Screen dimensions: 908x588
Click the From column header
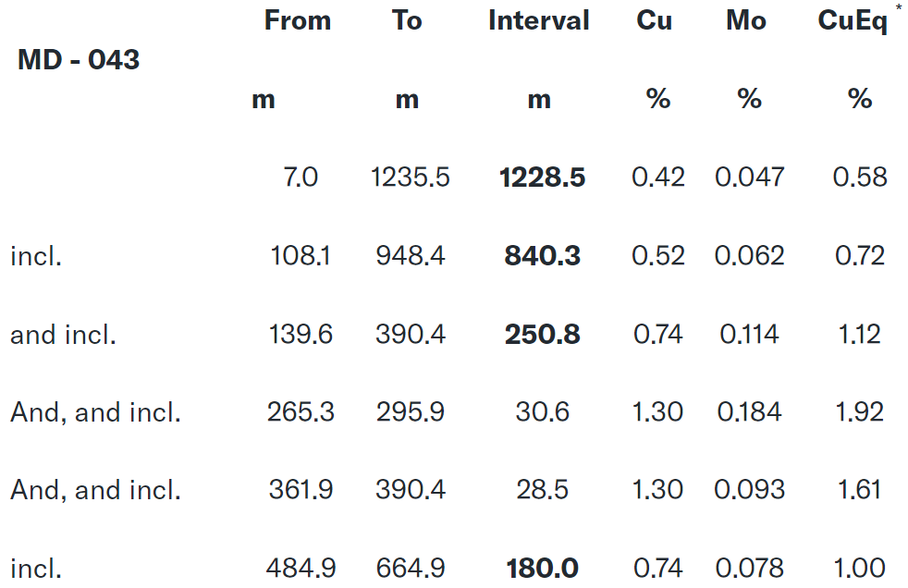(x=297, y=21)
